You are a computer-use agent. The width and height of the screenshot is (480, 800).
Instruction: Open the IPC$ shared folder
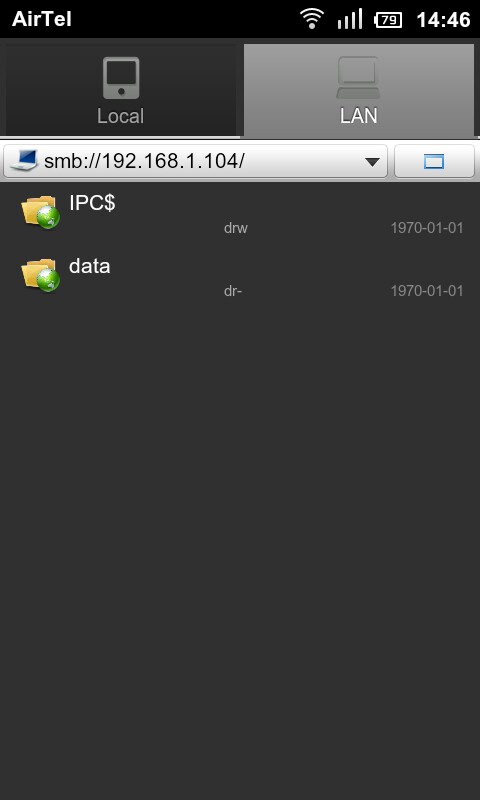click(240, 214)
